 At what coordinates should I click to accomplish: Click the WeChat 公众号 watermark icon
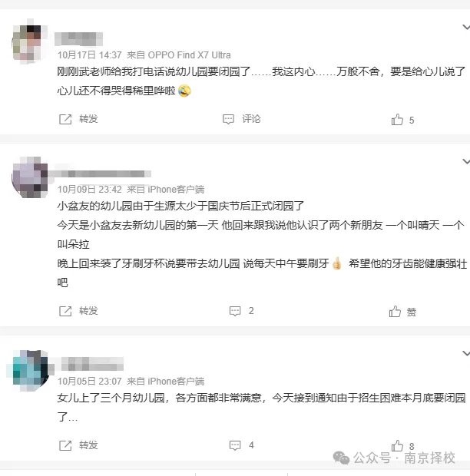tap(341, 458)
